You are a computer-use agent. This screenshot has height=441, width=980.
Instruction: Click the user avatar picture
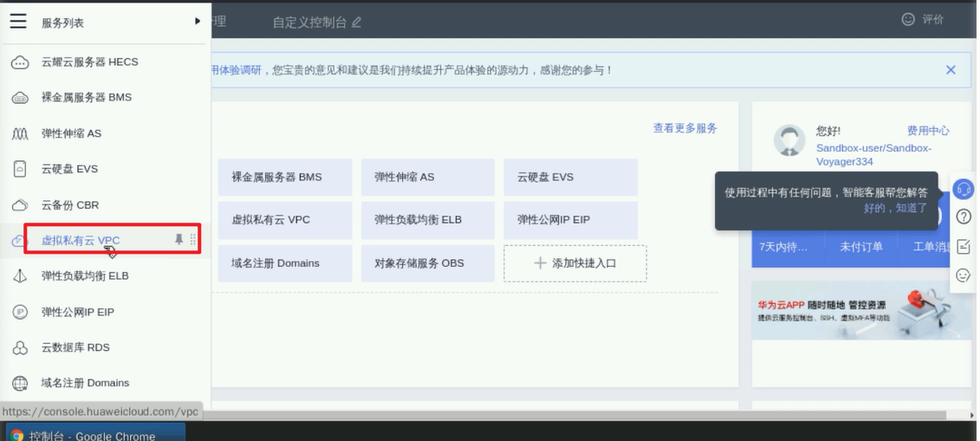[x=789, y=139]
